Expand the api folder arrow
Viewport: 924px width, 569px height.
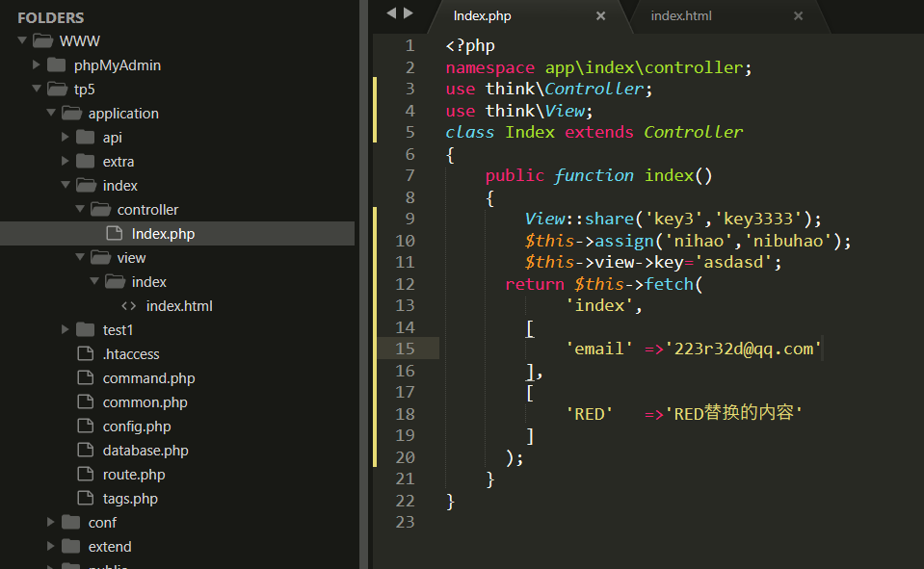pyautogui.click(x=66, y=138)
